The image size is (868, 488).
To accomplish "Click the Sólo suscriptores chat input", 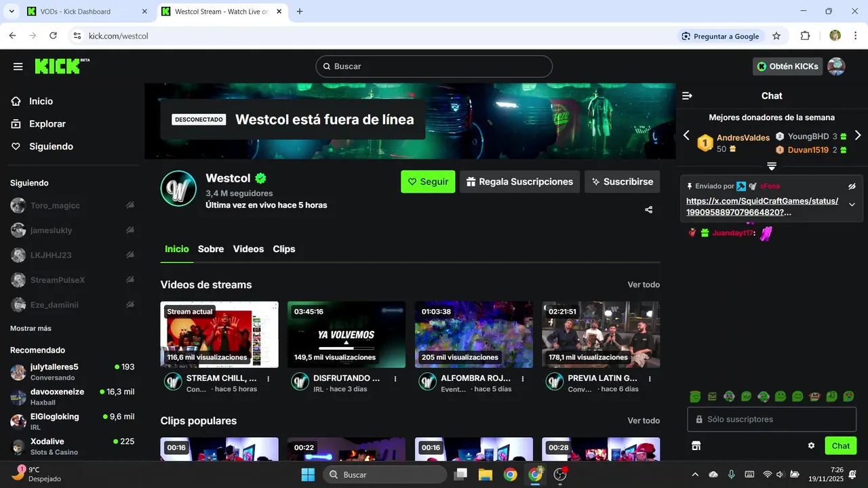I will click(x=772, y=420).
